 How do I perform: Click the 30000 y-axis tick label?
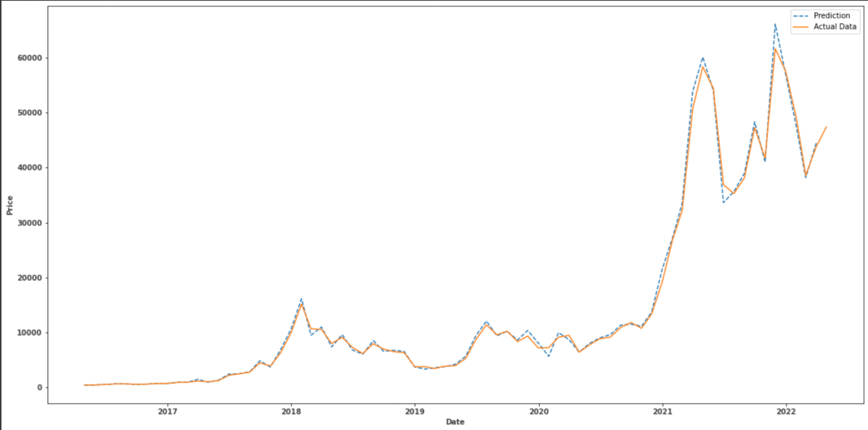(x=30, y=223)
